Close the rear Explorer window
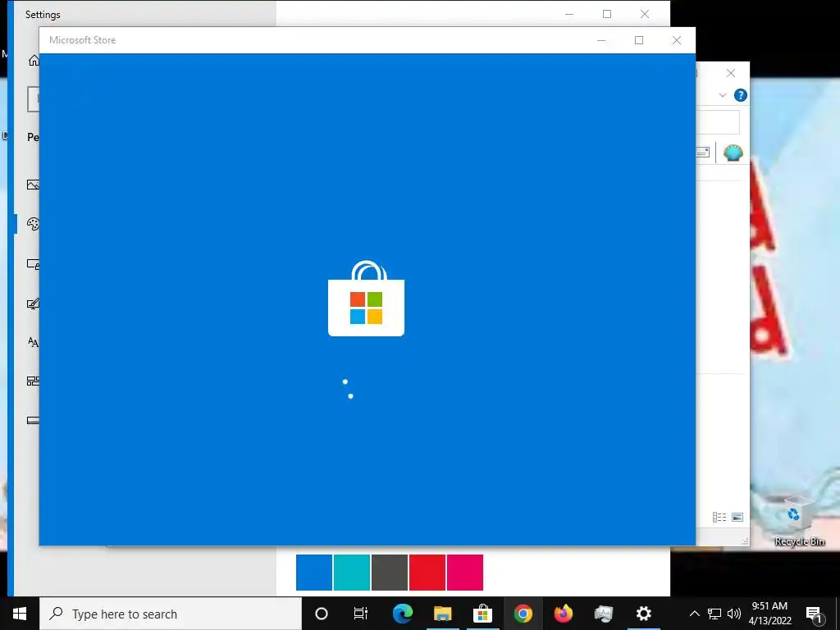 pos(731,73)
